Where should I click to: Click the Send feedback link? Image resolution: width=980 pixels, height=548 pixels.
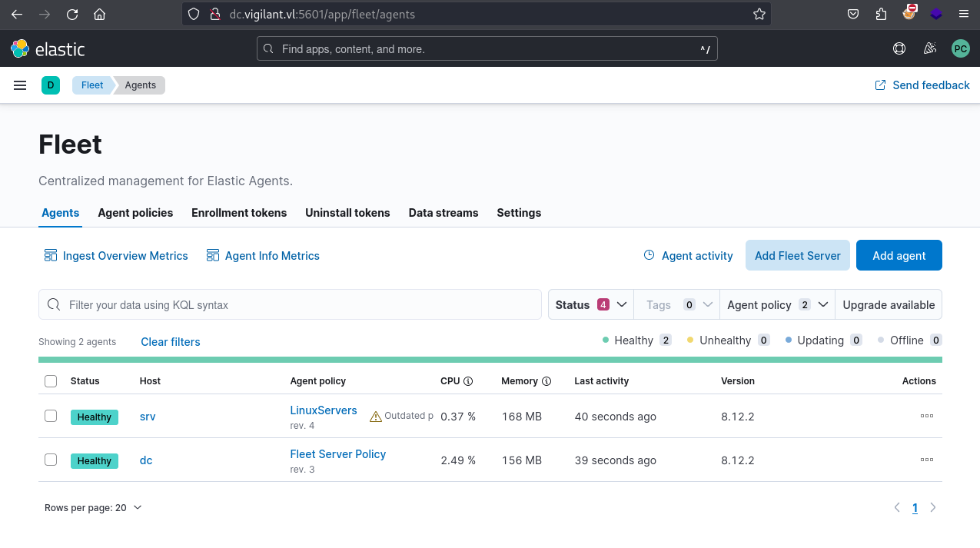tap(922, 85)
